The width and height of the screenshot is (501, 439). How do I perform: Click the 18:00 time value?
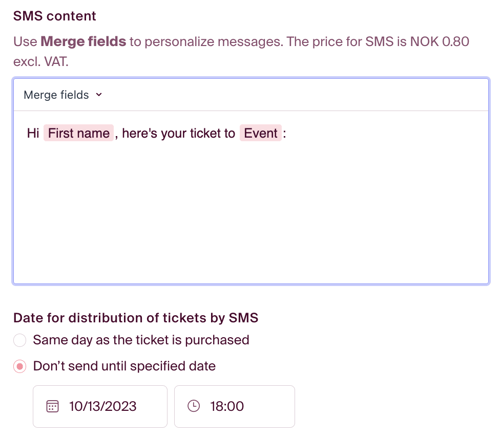pyautogui.click(x=227, y=406)
